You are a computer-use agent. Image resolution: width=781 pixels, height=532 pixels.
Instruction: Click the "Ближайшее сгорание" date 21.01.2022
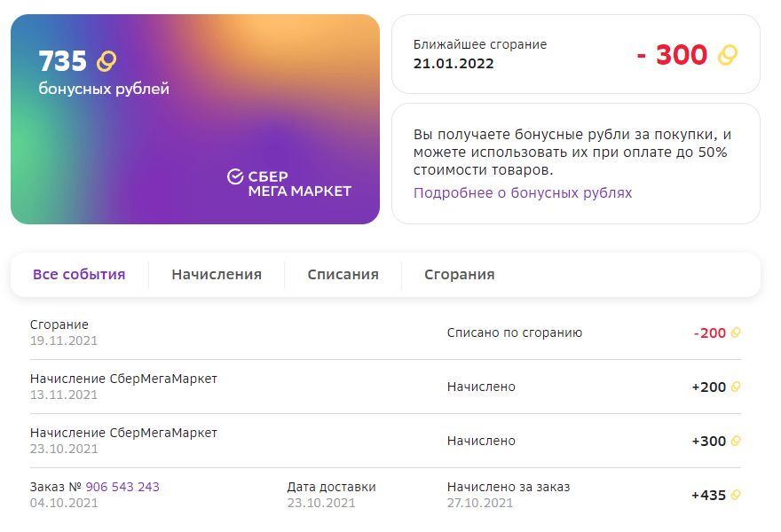(454, 64)
